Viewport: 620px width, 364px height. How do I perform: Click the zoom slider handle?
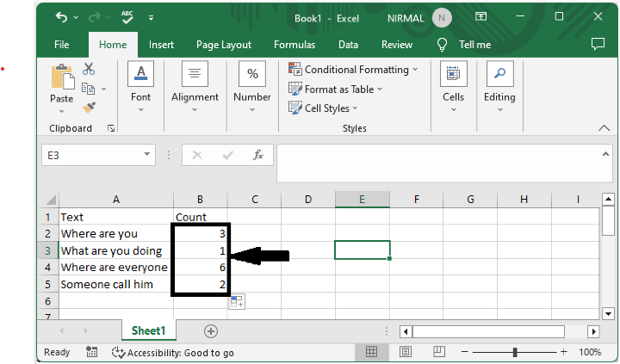point(515,352)
